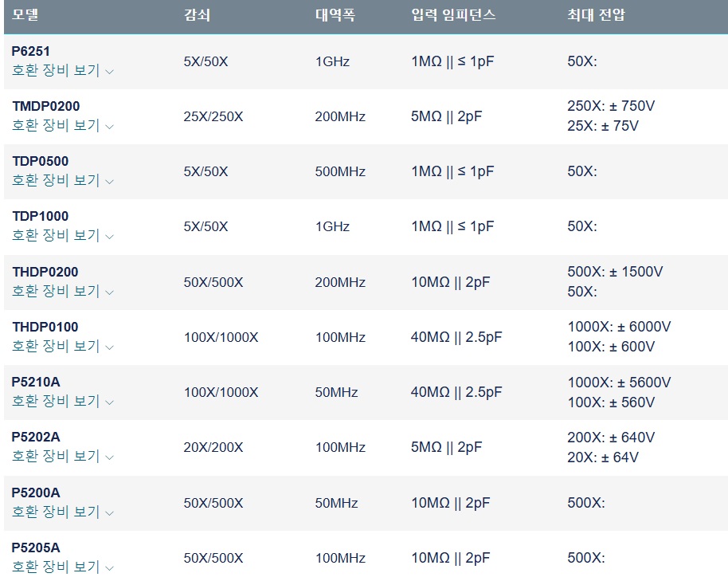Image resolution: width=728 pixels, height=577 pixels.
Task: Click 100MHz bandwidth in the P5202A row
Action: point(340,447)
